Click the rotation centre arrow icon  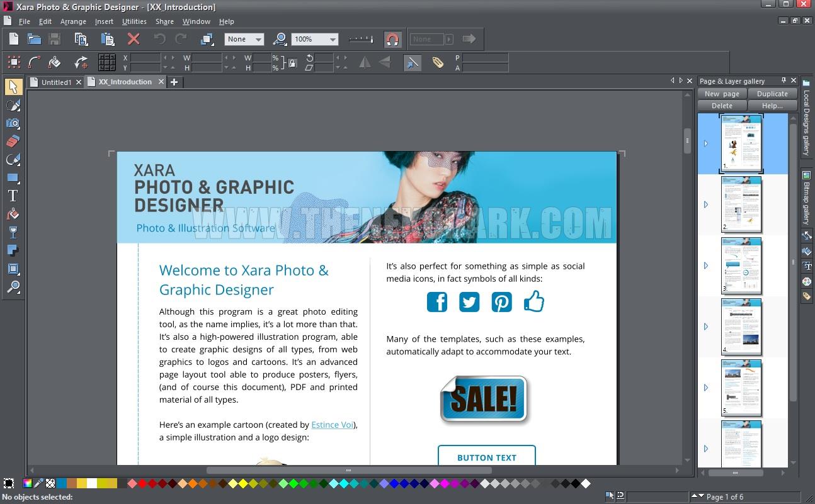(x=81, y=62)
